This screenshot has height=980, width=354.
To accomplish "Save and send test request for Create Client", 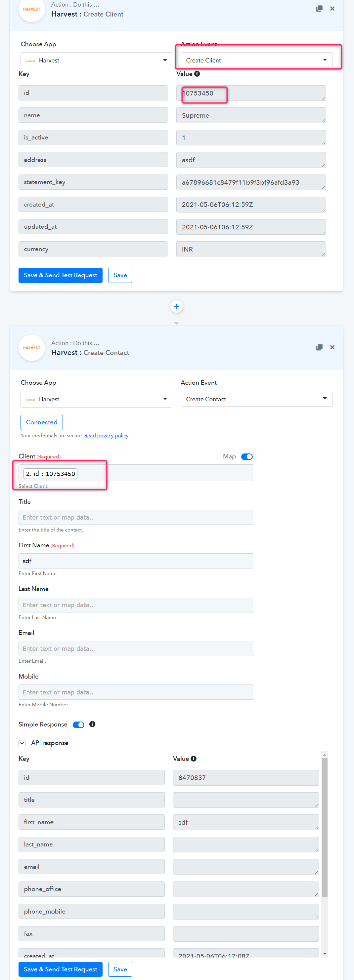I will [61, 275].
